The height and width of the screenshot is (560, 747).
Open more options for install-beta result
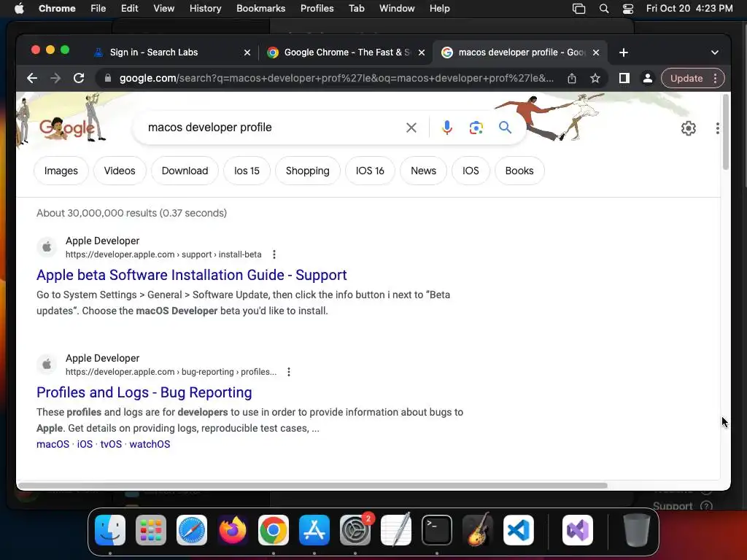(274, 254)
